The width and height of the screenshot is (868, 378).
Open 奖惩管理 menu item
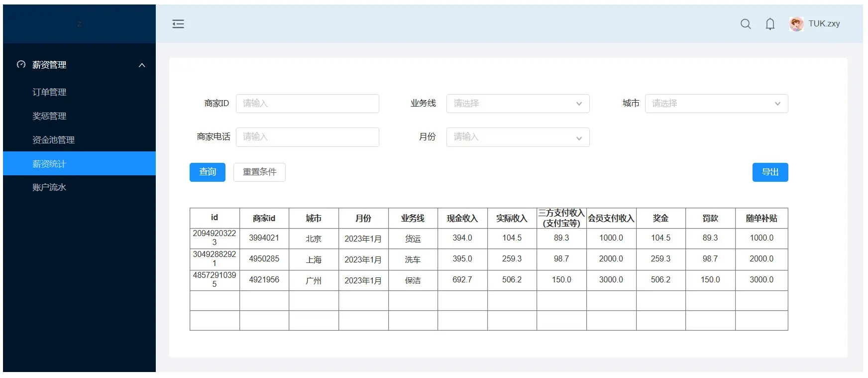[x=49, y=116]
